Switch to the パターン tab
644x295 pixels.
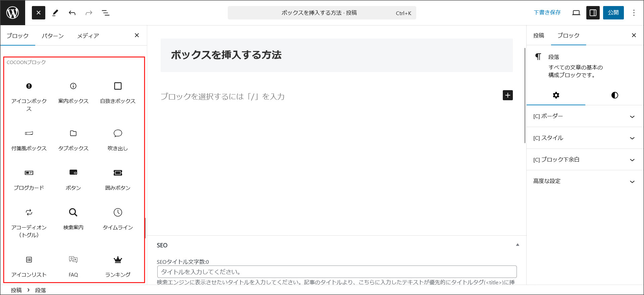pos(53,36)
